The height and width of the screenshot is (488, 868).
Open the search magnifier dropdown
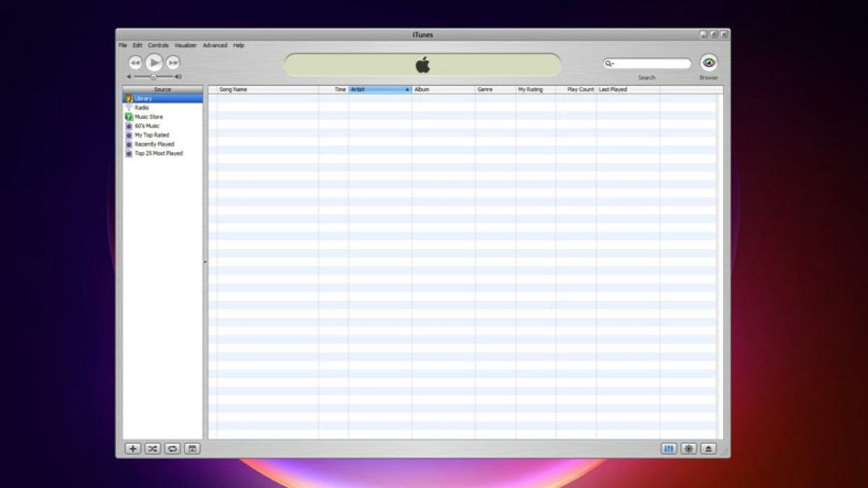pyautogui.click(x=609, y=64)
